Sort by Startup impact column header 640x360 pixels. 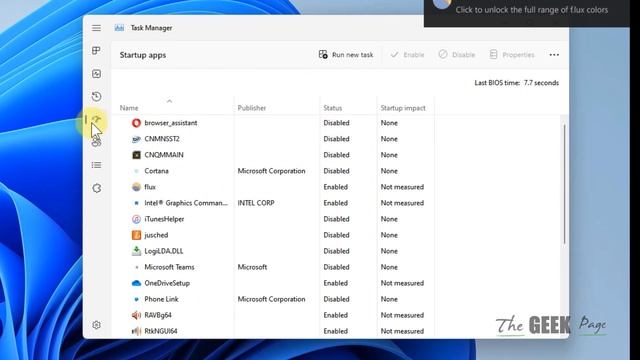coord(403,108)
